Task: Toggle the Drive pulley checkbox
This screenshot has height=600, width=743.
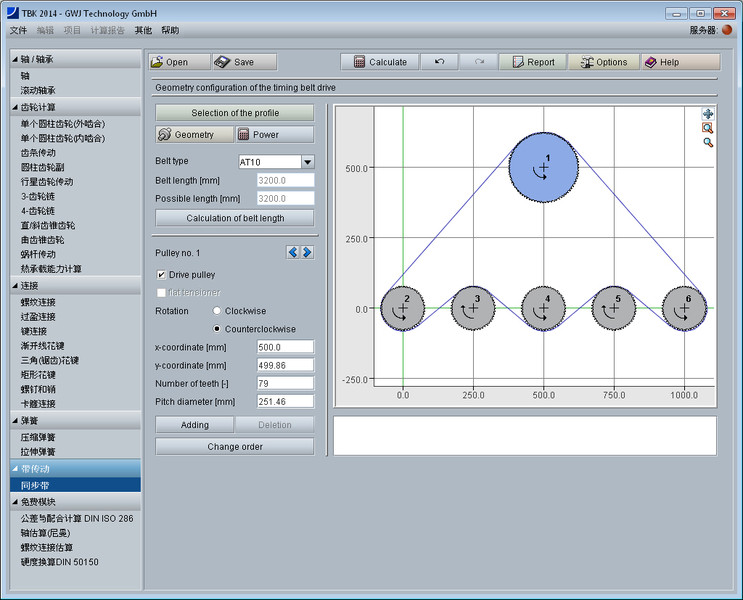Action: pos(162,275)
